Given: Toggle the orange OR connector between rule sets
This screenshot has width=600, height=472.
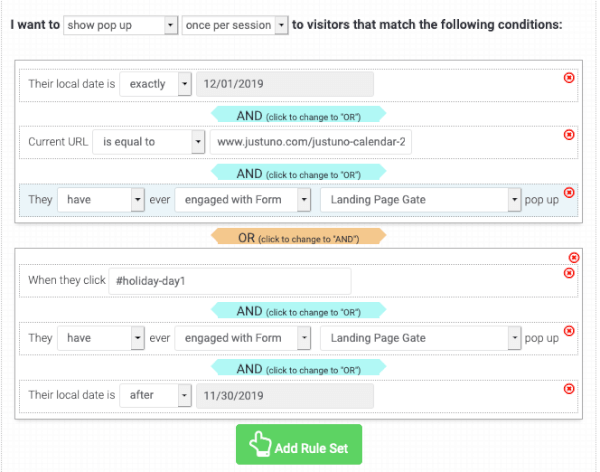Looking at the screenshot, I should pos(298,237).
